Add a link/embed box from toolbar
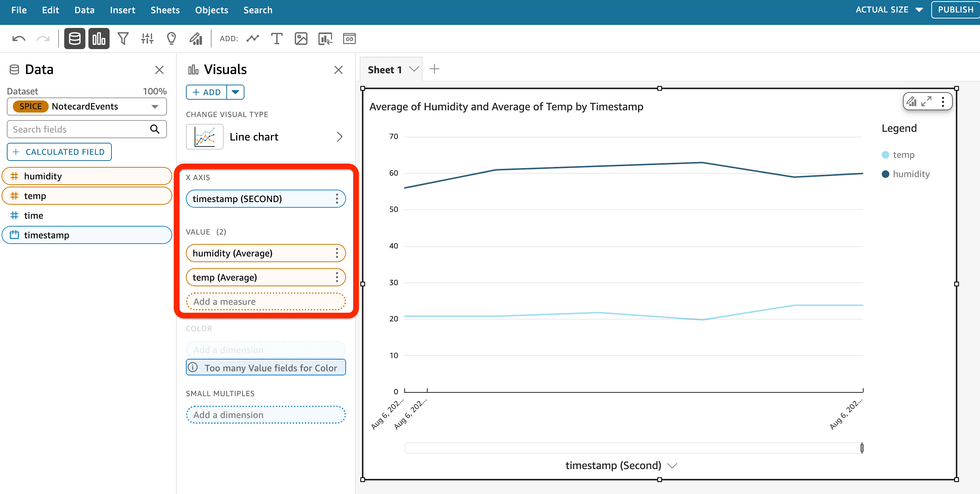The width and height of the screenshot is (980, 494). [x=349, y=39]
